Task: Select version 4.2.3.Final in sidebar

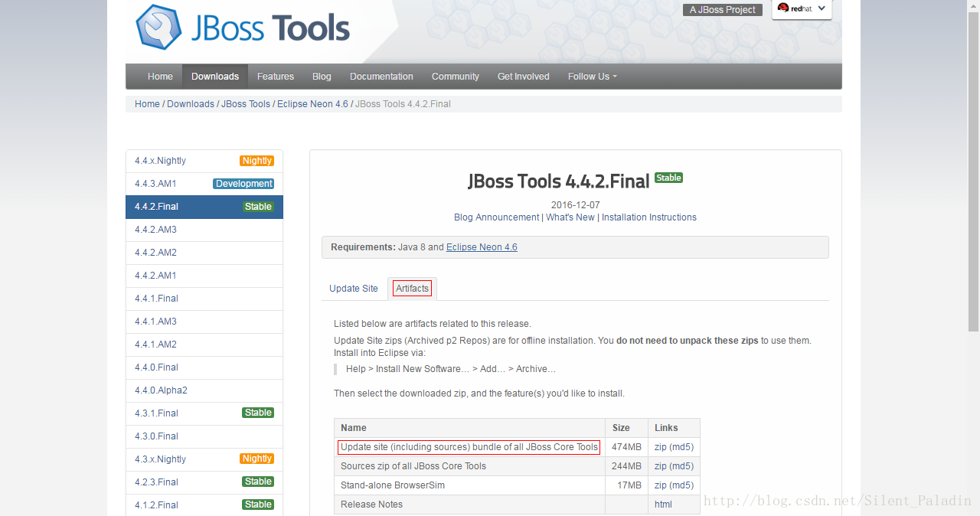Action: (x=204, y=482)
